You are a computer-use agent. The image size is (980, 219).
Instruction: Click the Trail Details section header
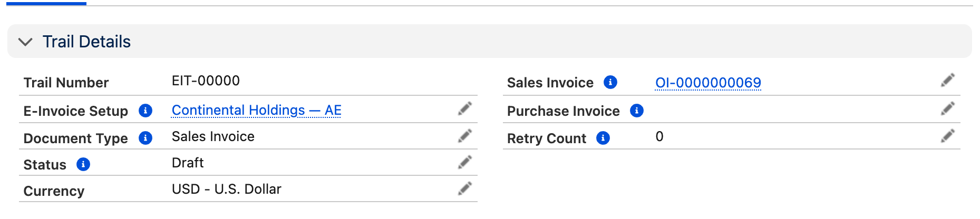click(x=490, y=41)
